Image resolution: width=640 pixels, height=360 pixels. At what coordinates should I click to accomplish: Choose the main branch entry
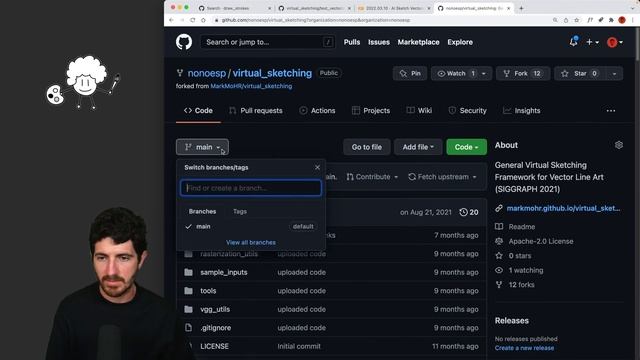coord(251,227)
